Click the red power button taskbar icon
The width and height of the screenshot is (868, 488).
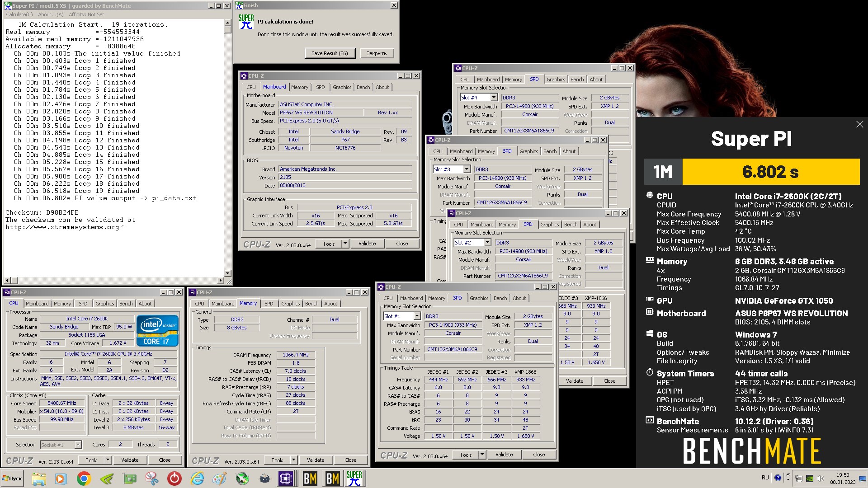tap(175, 479)
